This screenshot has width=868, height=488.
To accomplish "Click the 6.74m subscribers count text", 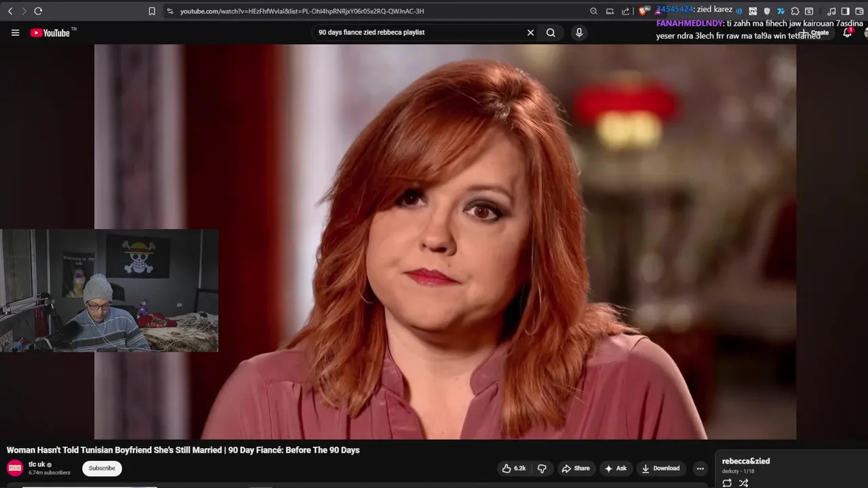I will point(50,472).
